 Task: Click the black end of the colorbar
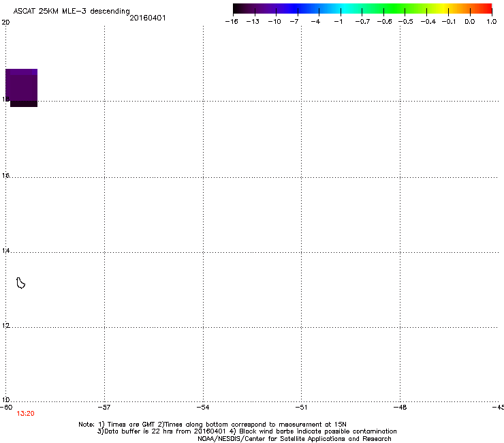click(237, 9)
